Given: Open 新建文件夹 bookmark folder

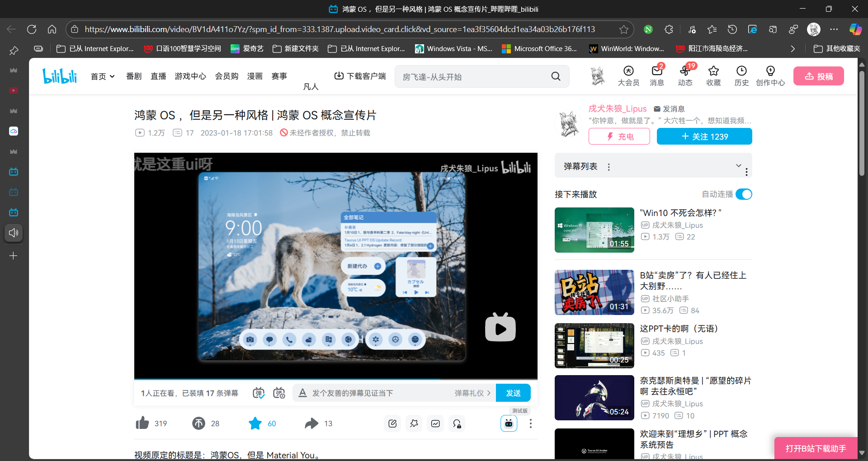Looking at the screenshot, I should [x=296, y=49].
